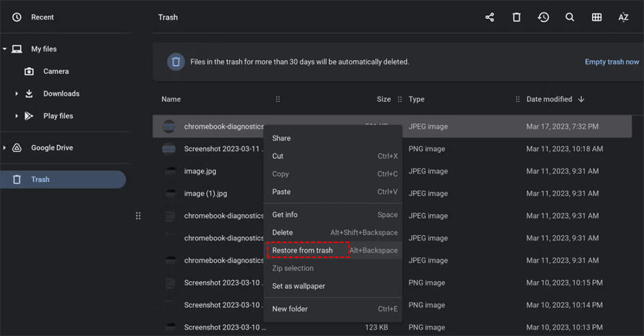Click Delete in the context menu

click(x=282, y=233)
